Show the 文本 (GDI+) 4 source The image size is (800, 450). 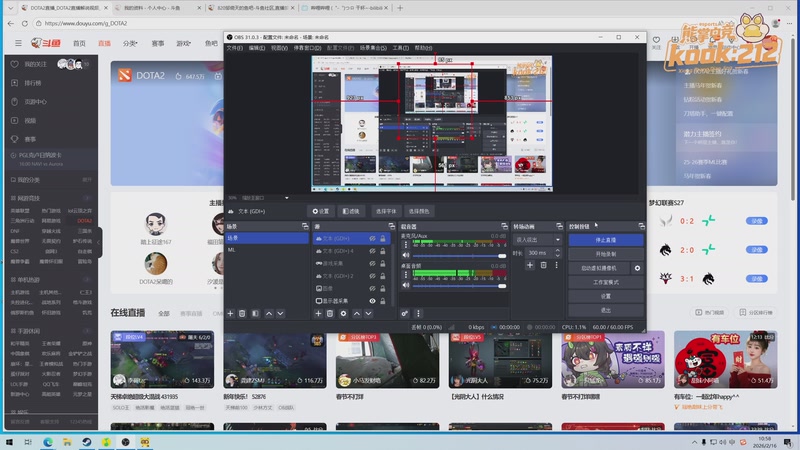click(x=372, y=251)
